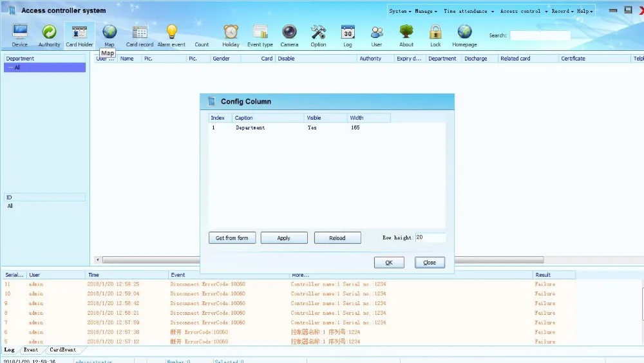Maximize the application window

[x=628, y=10]
